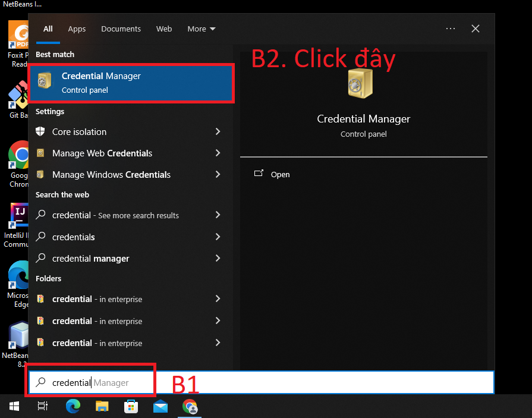
Task: Open Microsoft Store from the taskbar
Action: [131, 406]
